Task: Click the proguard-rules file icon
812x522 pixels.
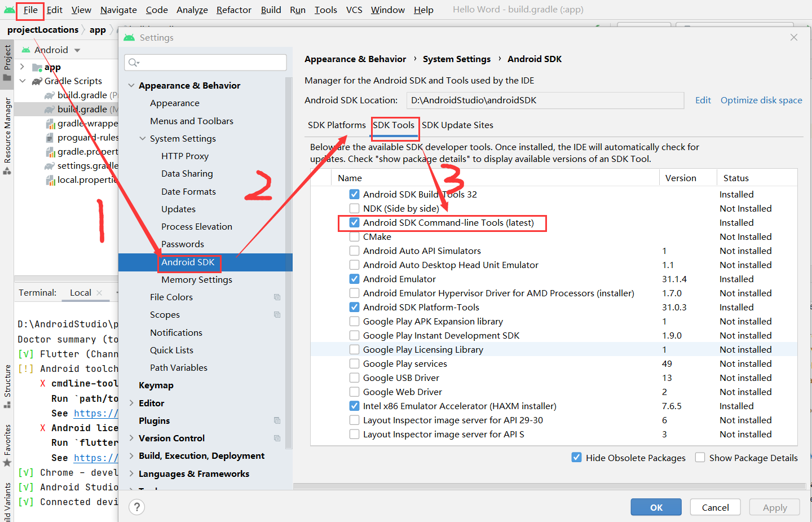Action: (50, 138)
